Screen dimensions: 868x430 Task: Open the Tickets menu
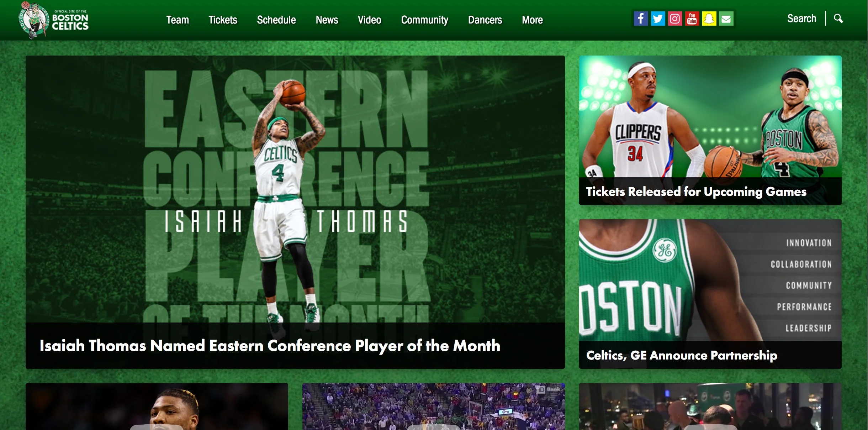pyautogui.click(x=223, y=20)
